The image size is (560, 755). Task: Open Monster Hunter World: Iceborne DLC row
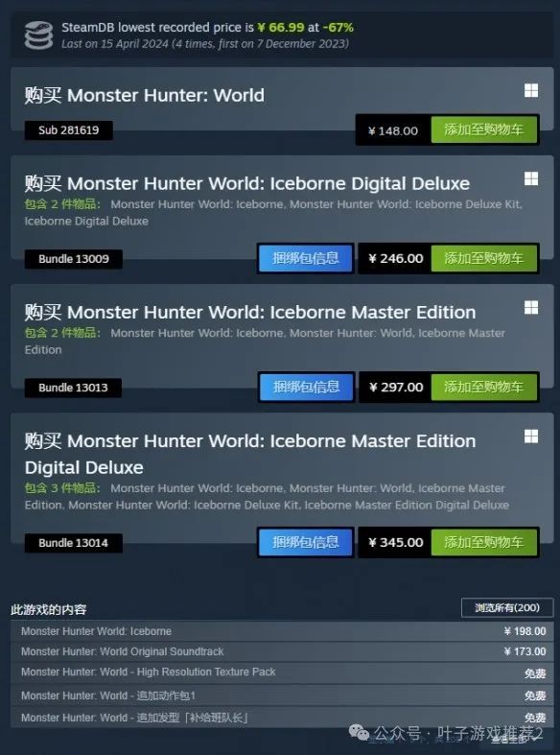point(282,631)
